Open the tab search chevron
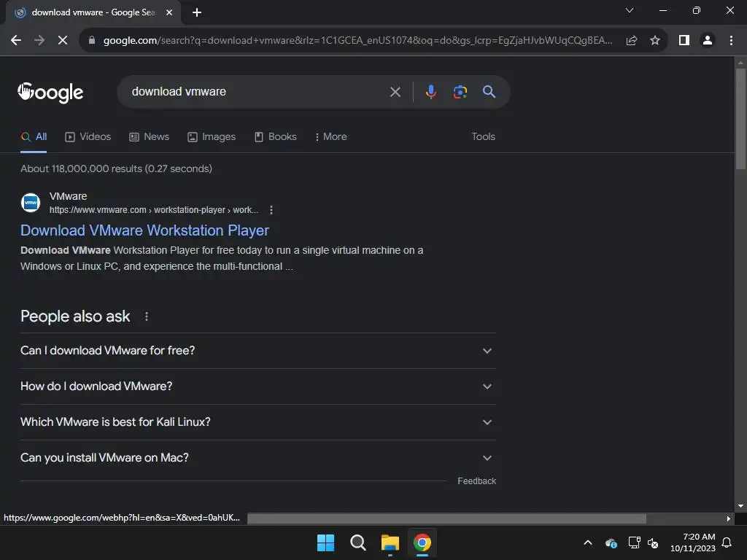Screen dimensions: 747x560 (630, 10)
